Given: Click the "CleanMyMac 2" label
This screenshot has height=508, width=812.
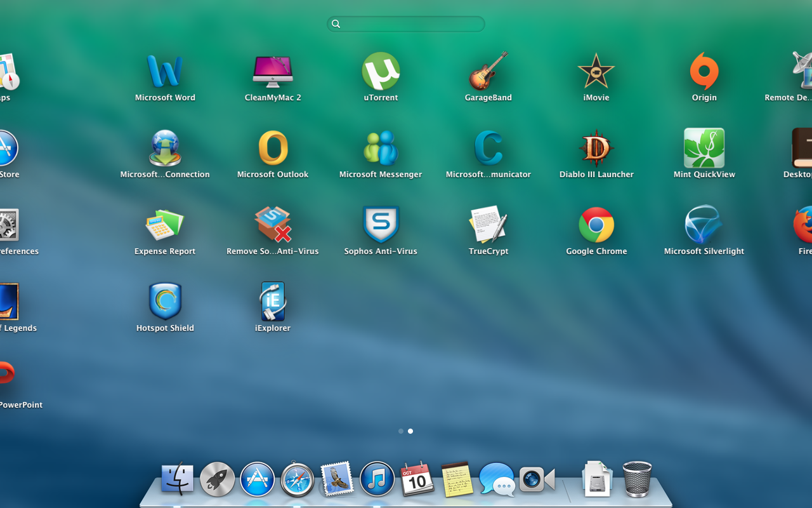Looking at the screenshot, I should pyautogui.click(x=273, y=98).
